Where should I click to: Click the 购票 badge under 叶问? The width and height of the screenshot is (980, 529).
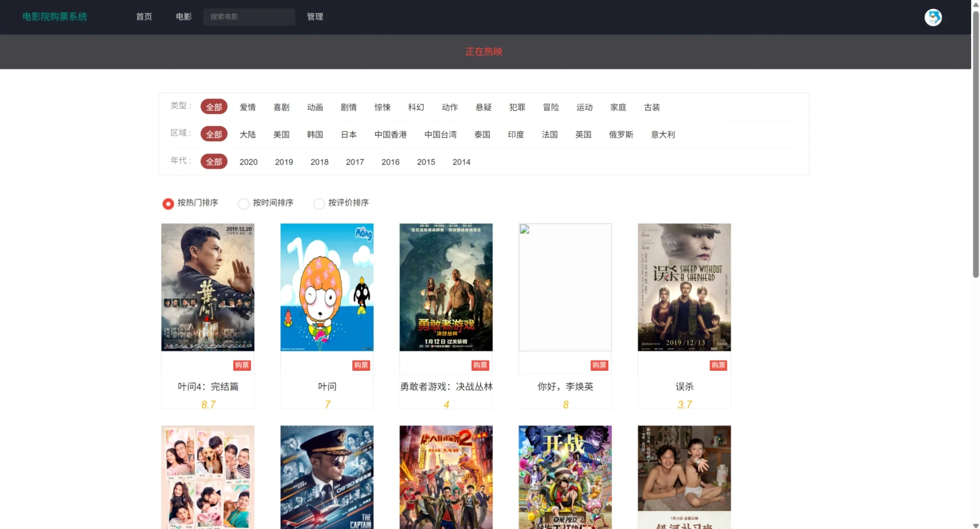click(361, 365)
